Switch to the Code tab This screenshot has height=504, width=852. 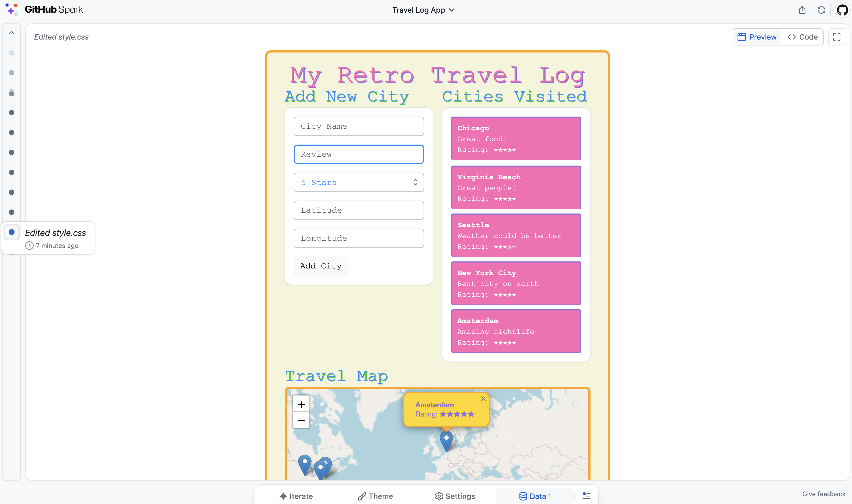tap(802, 37)
